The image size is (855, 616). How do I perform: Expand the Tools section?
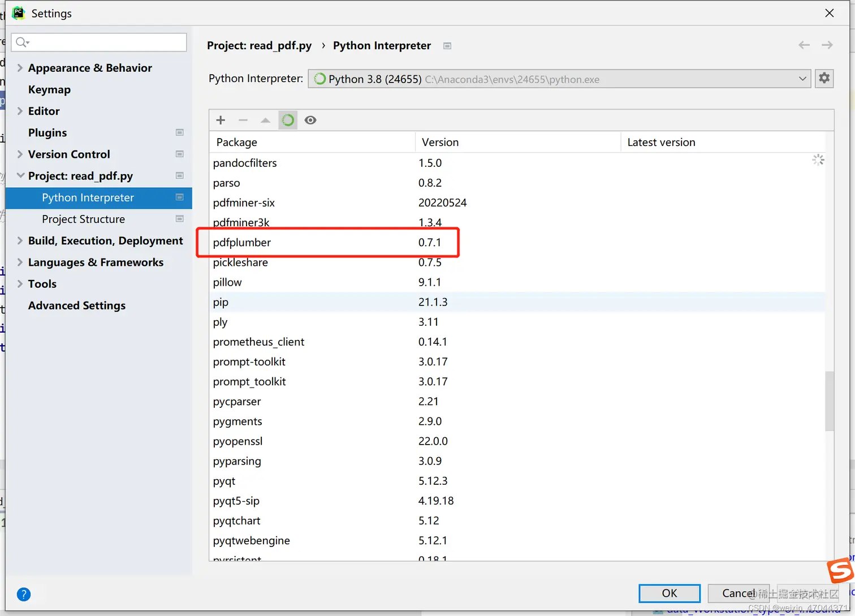[x=20, y=284]
